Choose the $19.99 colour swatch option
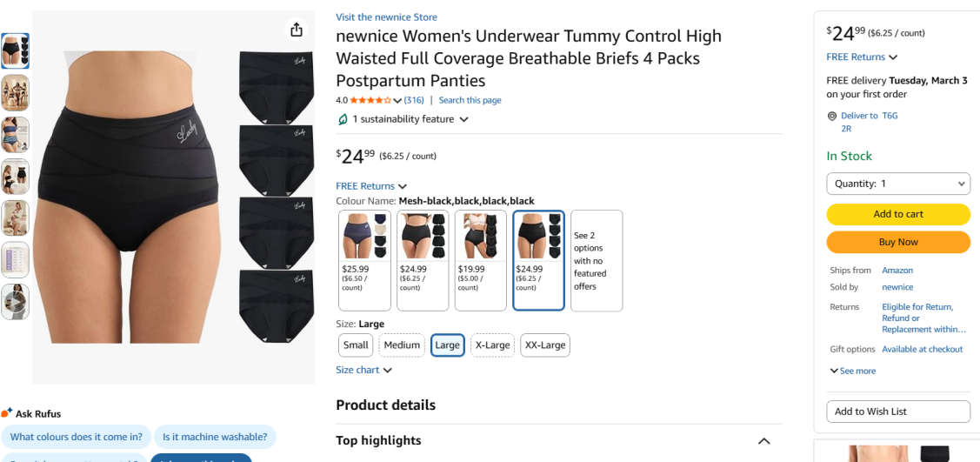Screen dimensions: 980x462 click(480, 260)
